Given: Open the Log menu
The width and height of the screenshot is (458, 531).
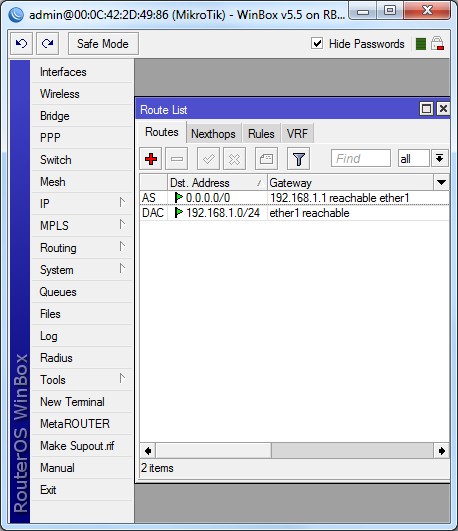Looking at the screenshot, I should point(82,336).
